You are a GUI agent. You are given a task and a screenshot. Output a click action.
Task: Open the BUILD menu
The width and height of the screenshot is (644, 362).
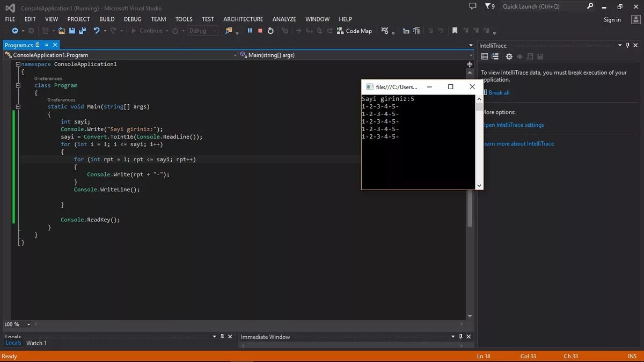coord(107,19)
